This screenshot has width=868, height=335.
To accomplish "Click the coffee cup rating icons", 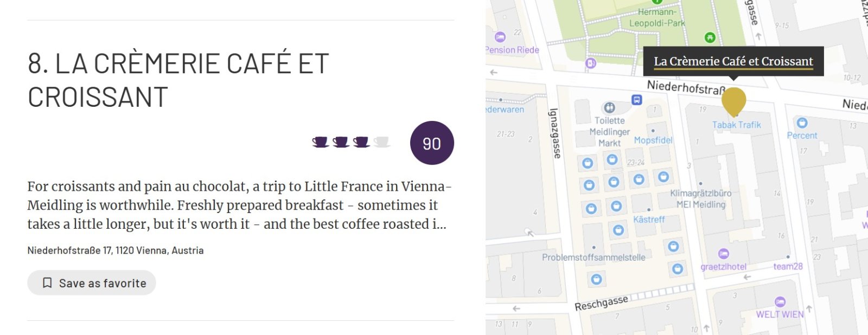I will pyautogui.click(x=351, y=142).
